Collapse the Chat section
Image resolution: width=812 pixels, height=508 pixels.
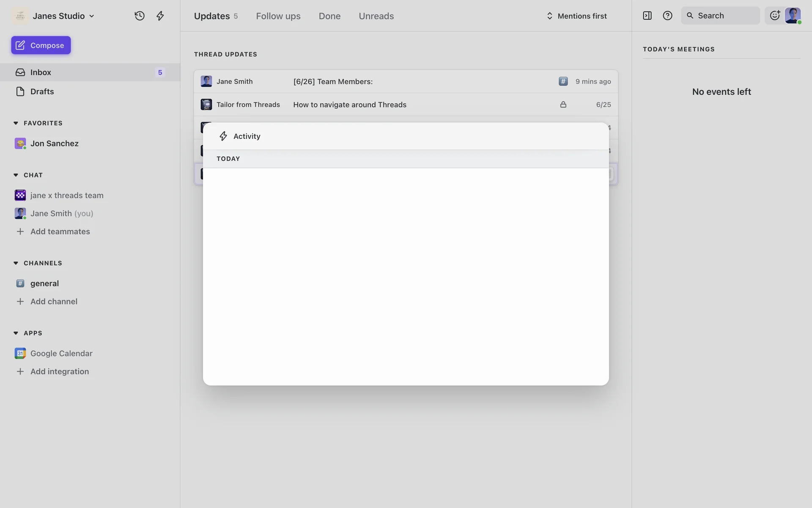click(x=16, y=175)
